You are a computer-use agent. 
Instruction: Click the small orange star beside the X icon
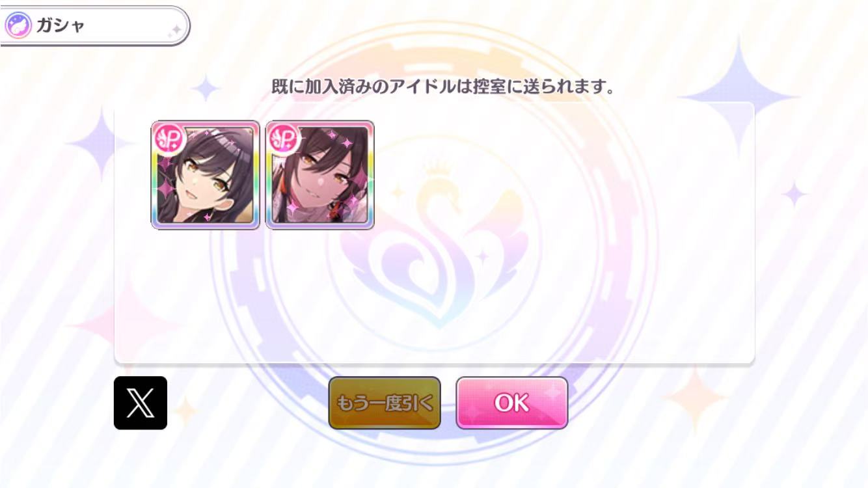point(185,409)
